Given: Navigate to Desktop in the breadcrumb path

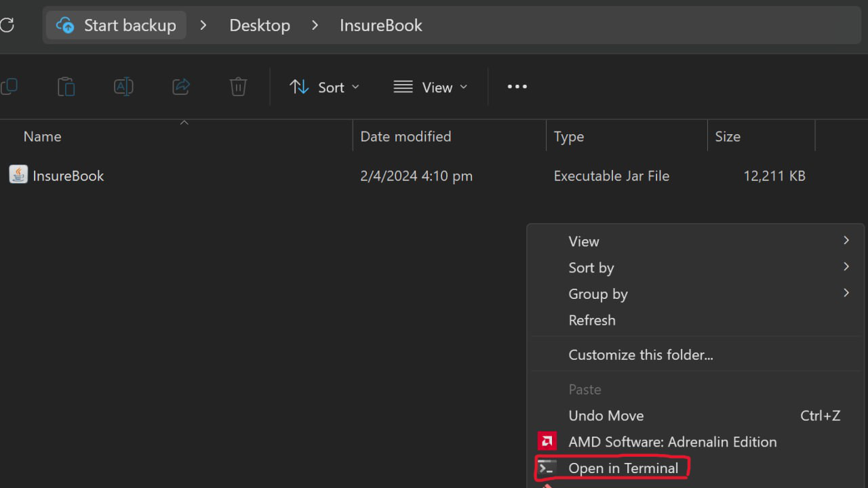Looking at the screenshot, I should (x=260, y=25).
